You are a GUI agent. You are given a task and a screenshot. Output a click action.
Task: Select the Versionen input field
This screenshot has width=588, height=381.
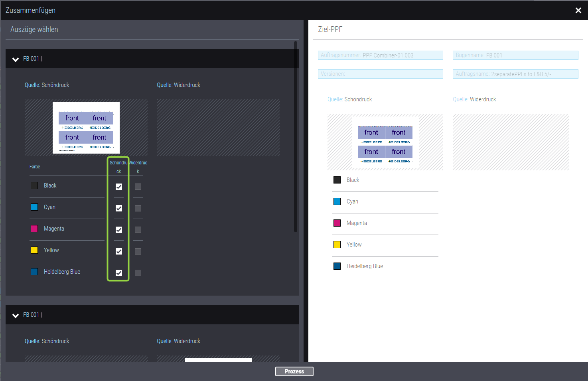coord(380,74)
